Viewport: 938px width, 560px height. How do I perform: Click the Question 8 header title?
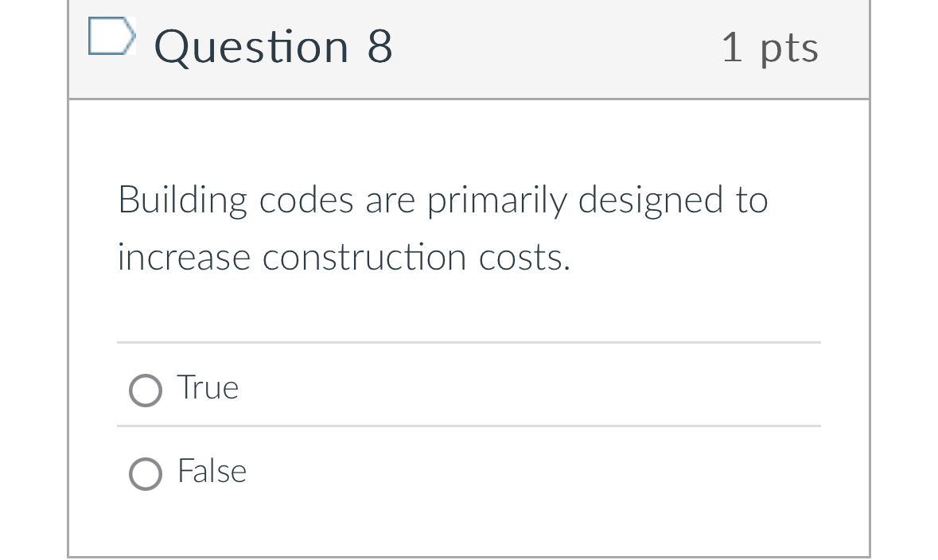tap(274, 46)
